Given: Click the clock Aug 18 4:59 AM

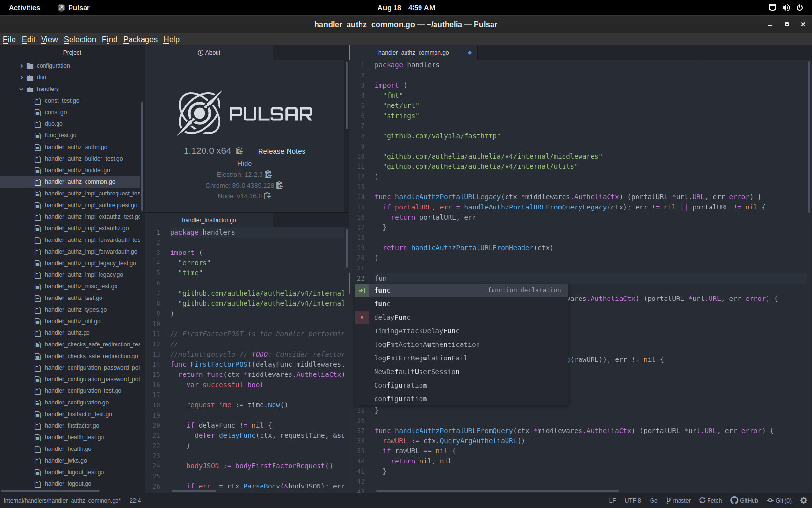Looking at the screenshot, I should [x=406, y=8].
